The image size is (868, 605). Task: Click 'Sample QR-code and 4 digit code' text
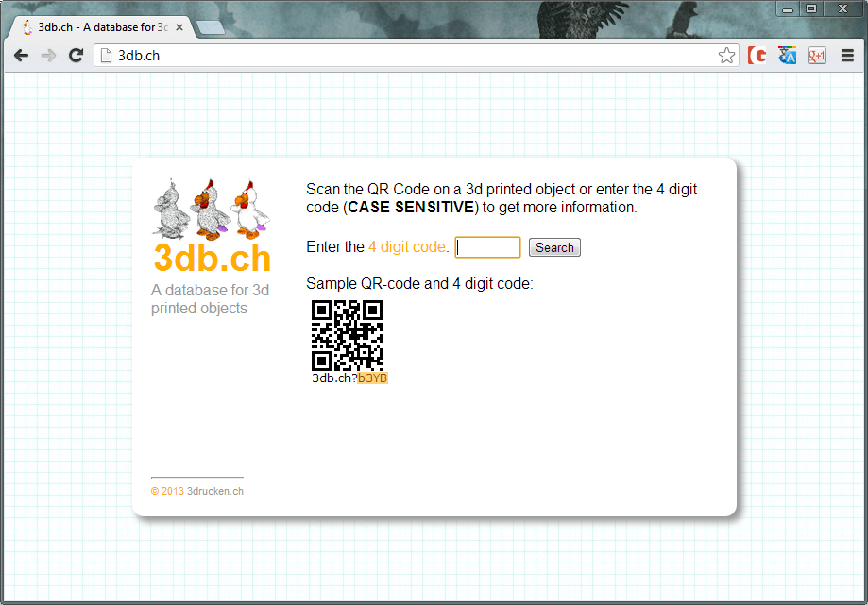click(419, 284)
